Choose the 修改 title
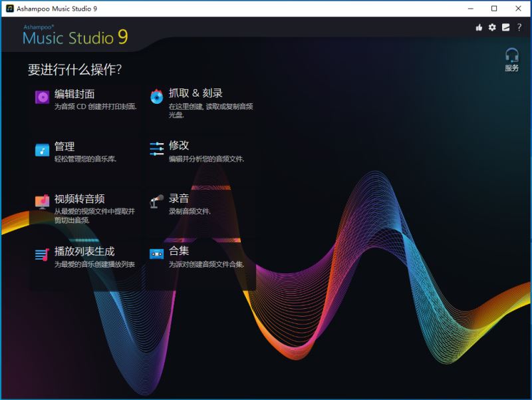 point(179,145)
